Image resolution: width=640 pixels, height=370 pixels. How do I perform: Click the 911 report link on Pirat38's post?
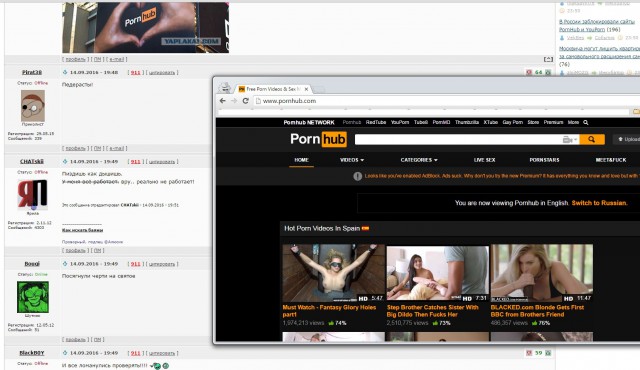[136, 73]
